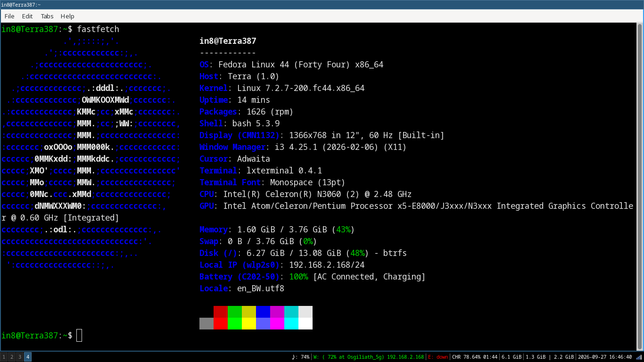
Task: Switch to workspace 2 in the i3 bar
Action: tap(12, 357)
